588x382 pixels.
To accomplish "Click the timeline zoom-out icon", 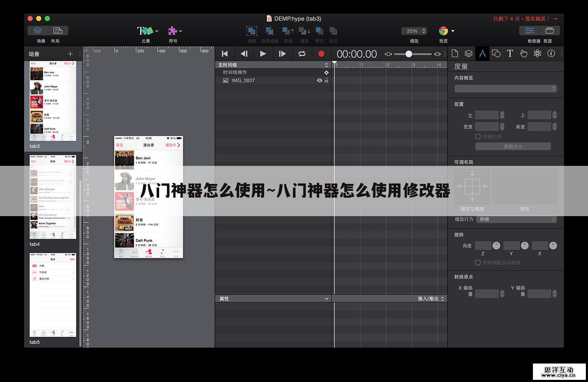I will pos(388,54).
